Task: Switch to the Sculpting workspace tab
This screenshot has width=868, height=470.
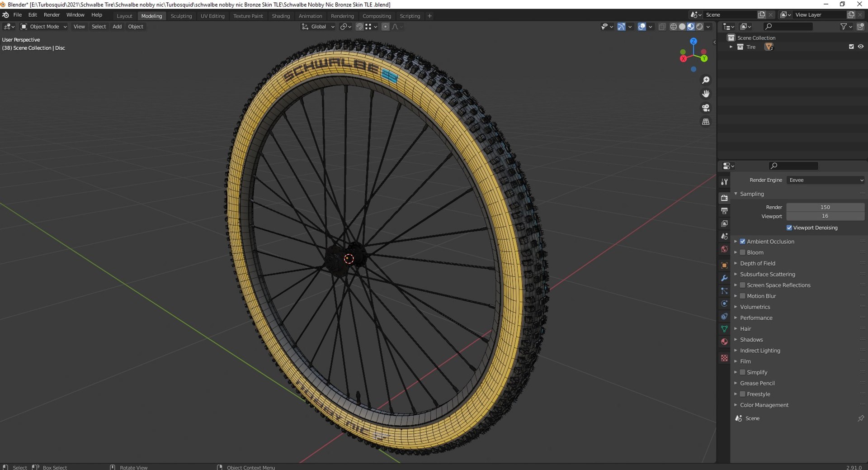Action: coord(181,16)
